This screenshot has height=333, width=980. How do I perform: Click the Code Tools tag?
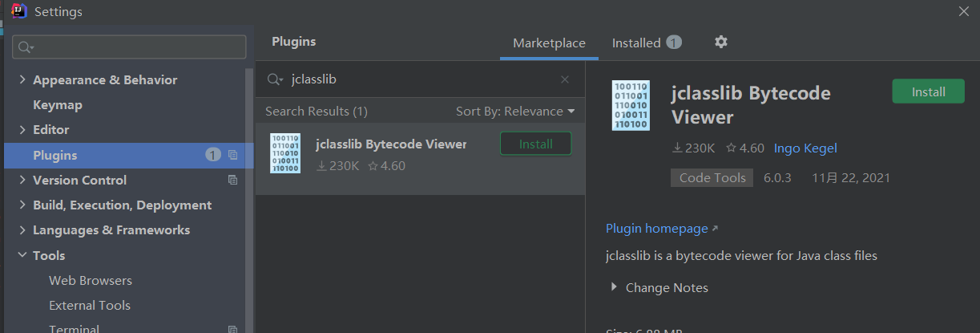(712, 178)
